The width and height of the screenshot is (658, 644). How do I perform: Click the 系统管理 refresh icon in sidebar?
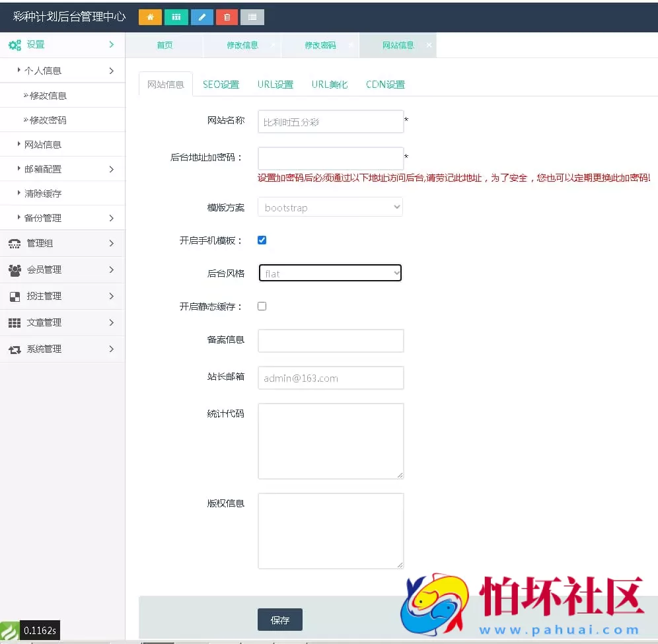[15, 349]
